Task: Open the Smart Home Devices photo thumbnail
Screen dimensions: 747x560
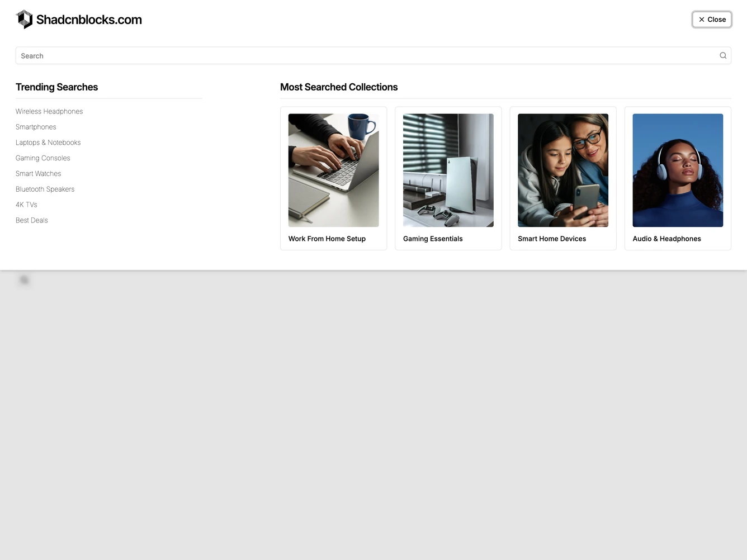Action: [x=563, y=170]
